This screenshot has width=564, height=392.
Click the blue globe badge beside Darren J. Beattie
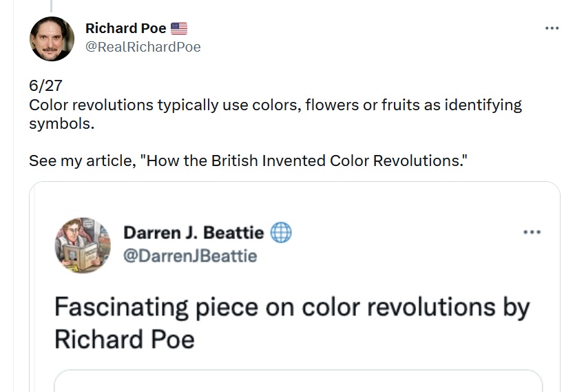point(281,233)
